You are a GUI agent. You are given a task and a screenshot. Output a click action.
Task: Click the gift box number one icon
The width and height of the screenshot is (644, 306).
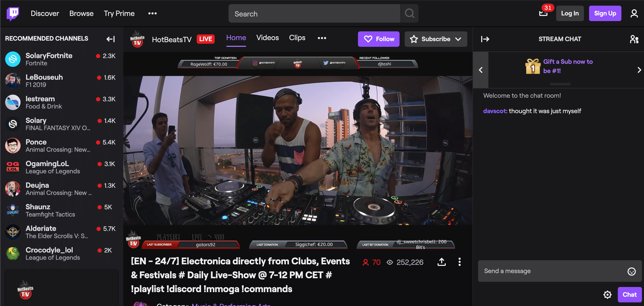(x=533, y=66)
